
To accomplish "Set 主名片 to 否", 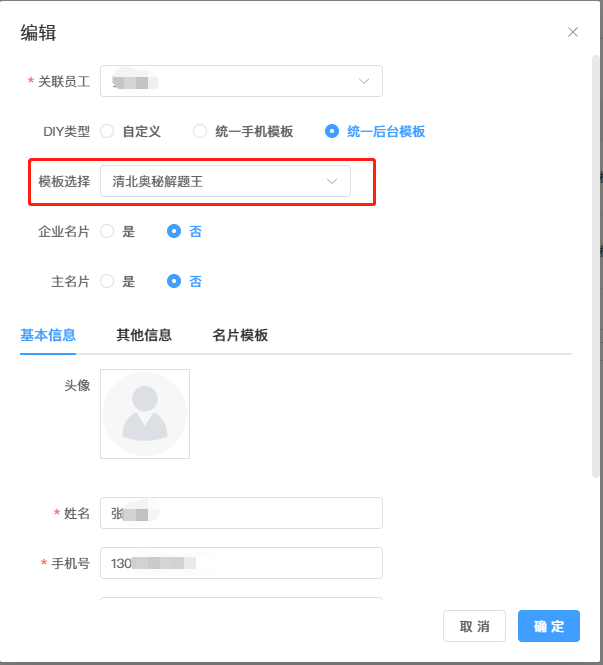I will (x=174, y=281).
